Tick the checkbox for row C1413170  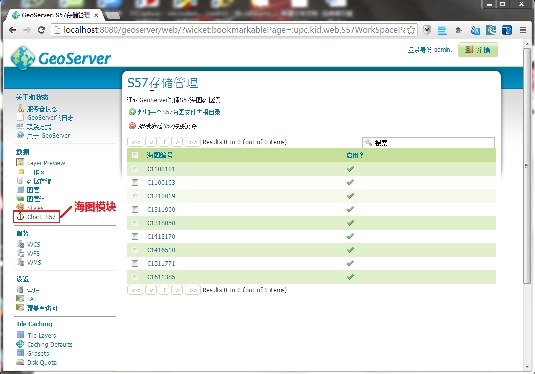pos(135,236)
